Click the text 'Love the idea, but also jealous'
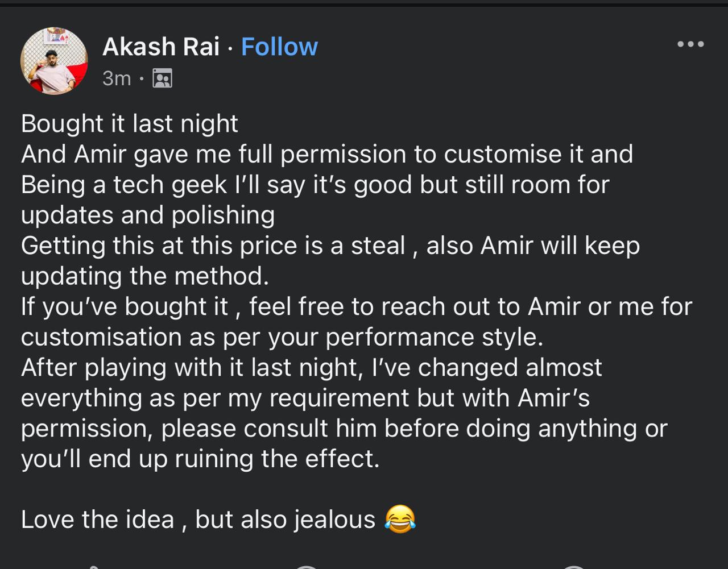Image resolution: width=728 pixels, height=569 pixels. tap(198, 519)
